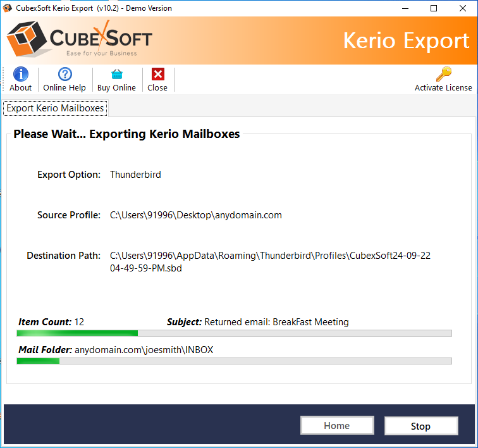Screen dimensions: 478x448
Task: Open the About info icon
Action: pyautogui.click(x=20, y=74)
